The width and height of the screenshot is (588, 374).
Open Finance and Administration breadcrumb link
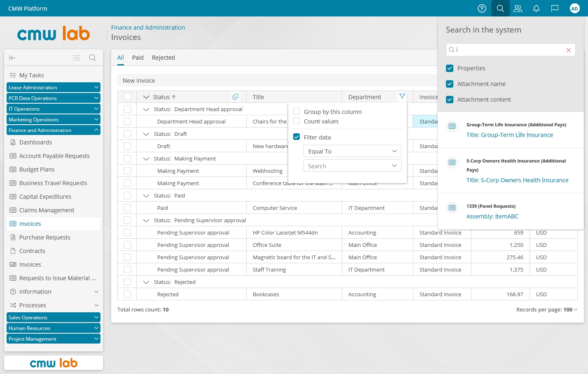pos(148,28)
